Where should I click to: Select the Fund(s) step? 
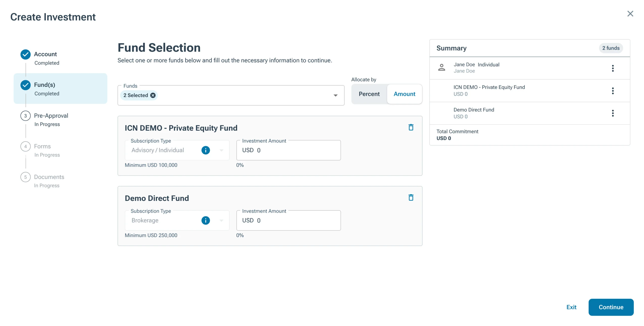tap(60, 88)
